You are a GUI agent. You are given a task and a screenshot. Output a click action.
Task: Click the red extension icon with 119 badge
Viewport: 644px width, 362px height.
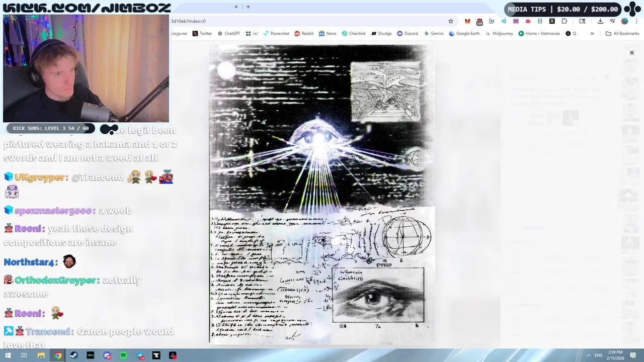pyautogui.click(x=479, y=22)
